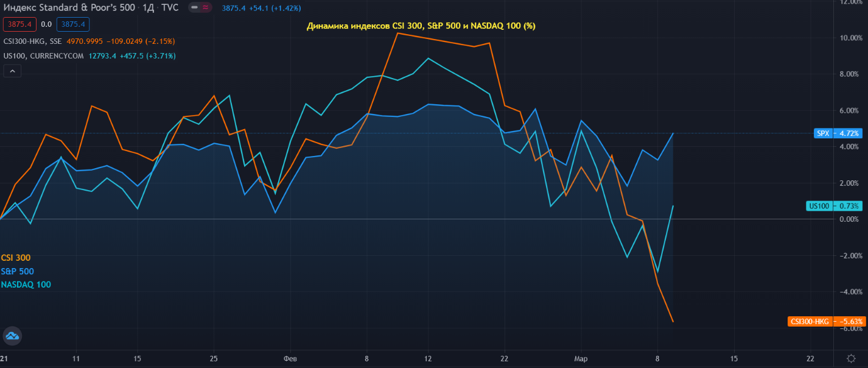Select US100, CURRENCYCOM legend entry
This screenshot has width=868, height=368.
tap(38, 56)
